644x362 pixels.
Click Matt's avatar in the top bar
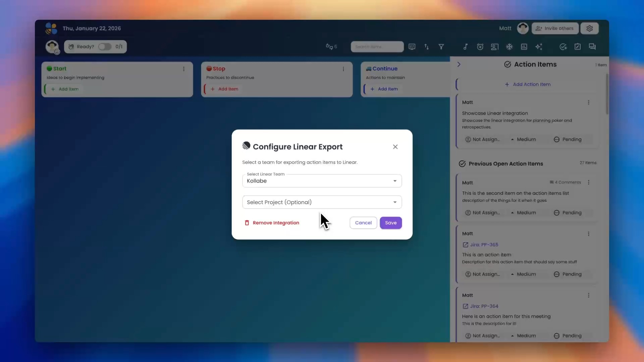coord(523,28)
